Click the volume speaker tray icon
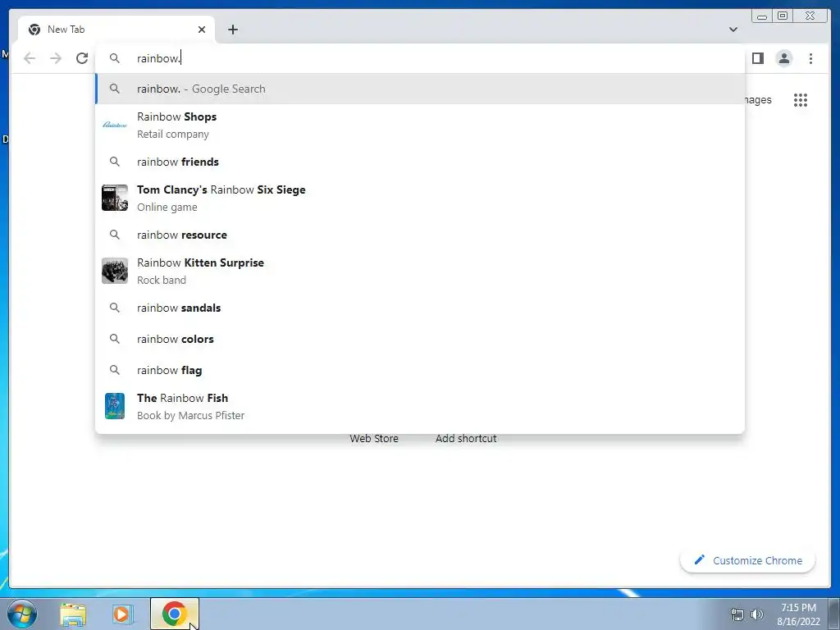The image size is (840, 630). (x=757, y=614)
